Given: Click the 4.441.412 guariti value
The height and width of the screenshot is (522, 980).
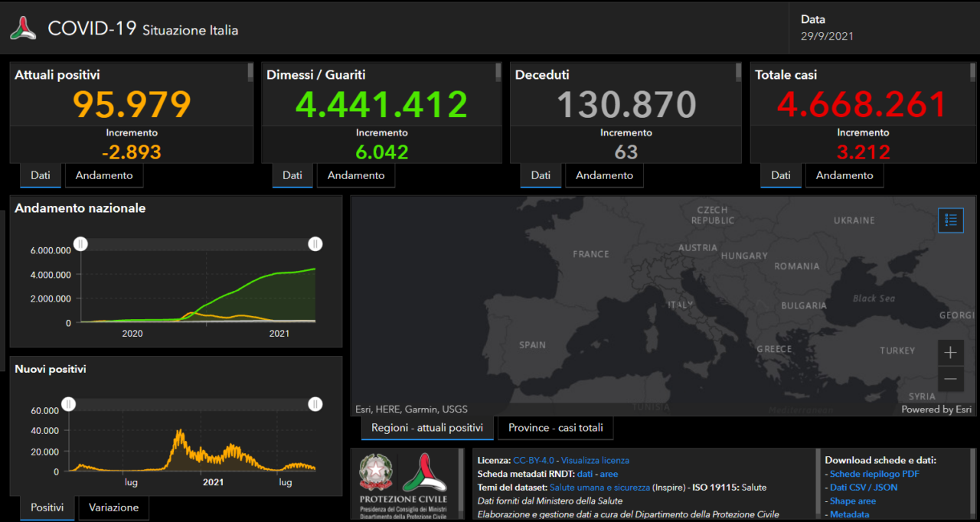Looking at the screenshot, I should 381,105.
